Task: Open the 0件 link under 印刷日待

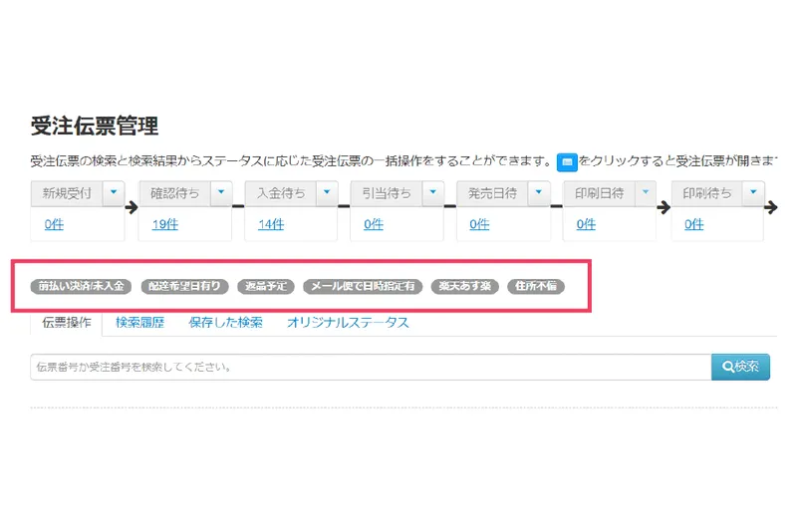Action: (586, 224)
